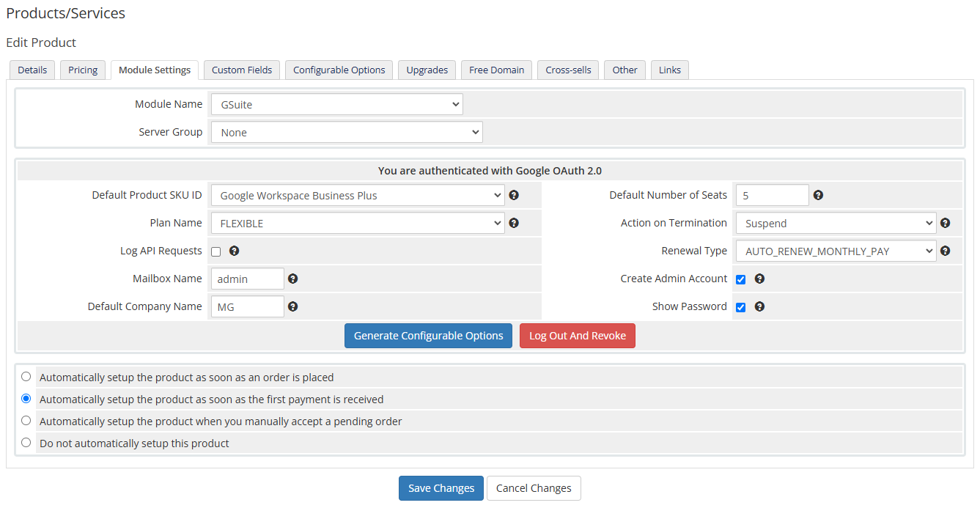Image resolution: width=980 pixels, height=508 pixels.
Task: Open the Module Name dropdown
Action: [x=336, y=104]
